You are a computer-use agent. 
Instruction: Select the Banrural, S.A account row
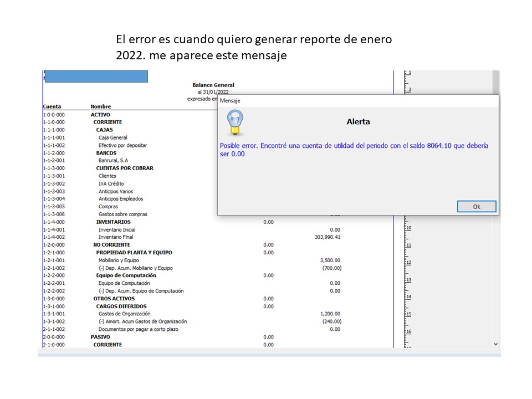(113, 161)
